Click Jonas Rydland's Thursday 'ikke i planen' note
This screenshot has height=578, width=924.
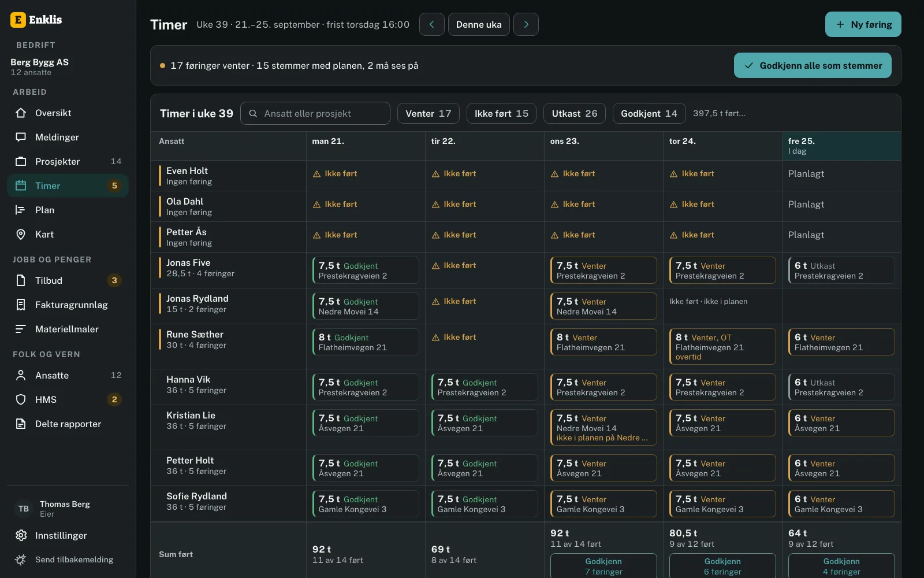click(708, 301)
